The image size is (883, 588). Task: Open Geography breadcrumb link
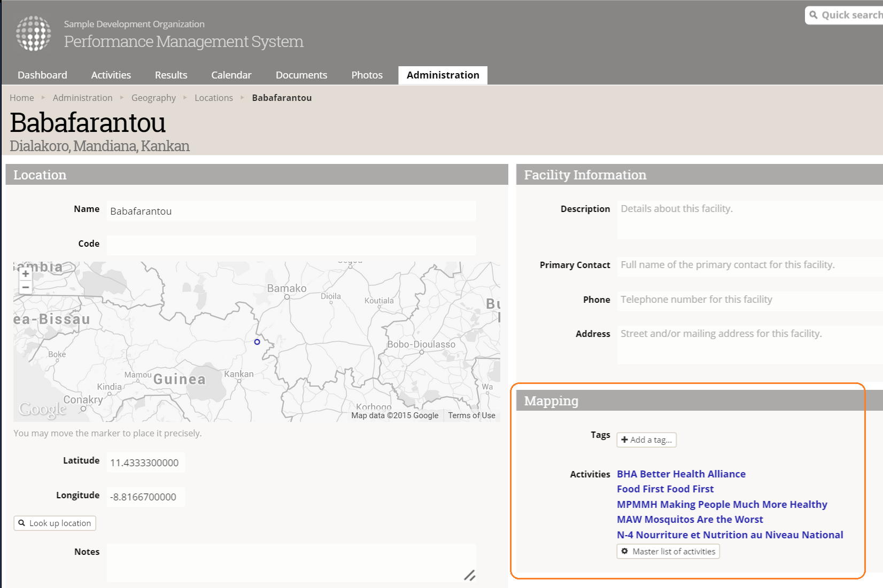coord(153,98)
